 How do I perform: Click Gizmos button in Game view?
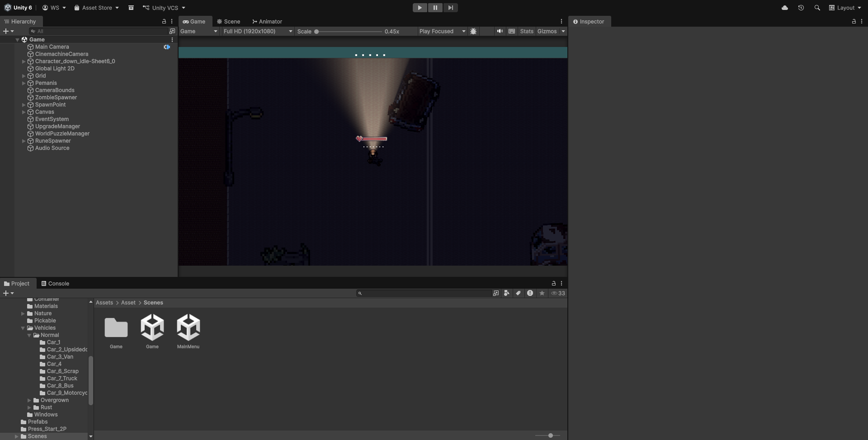547,31
